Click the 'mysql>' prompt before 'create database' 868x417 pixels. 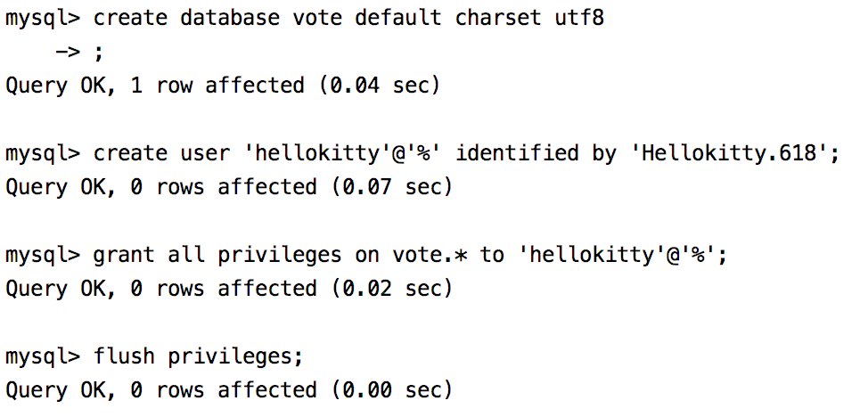[43, 19]
